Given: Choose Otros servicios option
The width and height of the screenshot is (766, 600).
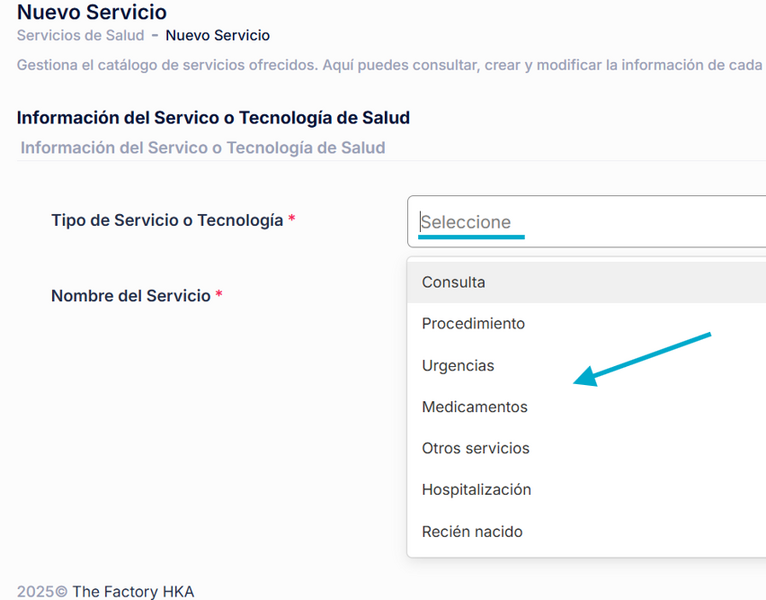Looking at the screenshot, I should [475, 448].
